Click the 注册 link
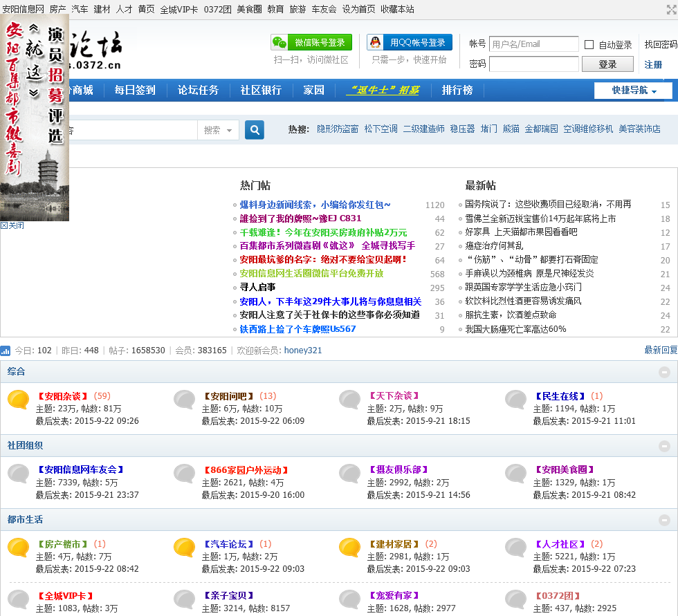 point(653,64)
